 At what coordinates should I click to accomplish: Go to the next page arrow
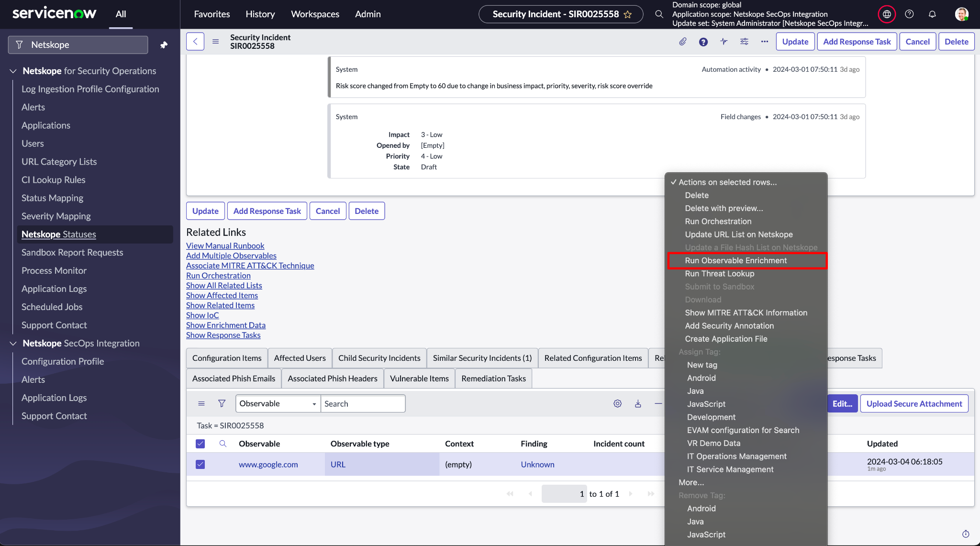coord(631,494)
